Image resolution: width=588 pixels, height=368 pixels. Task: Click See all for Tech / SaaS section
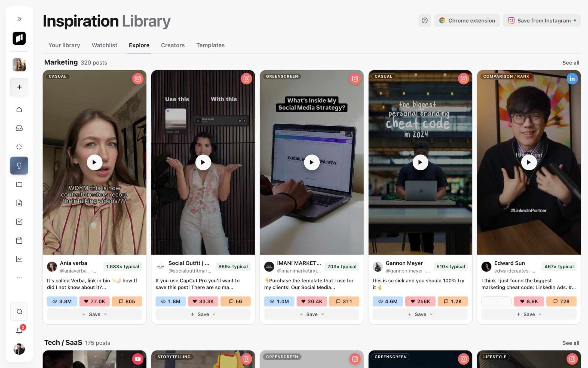point(571,343)
